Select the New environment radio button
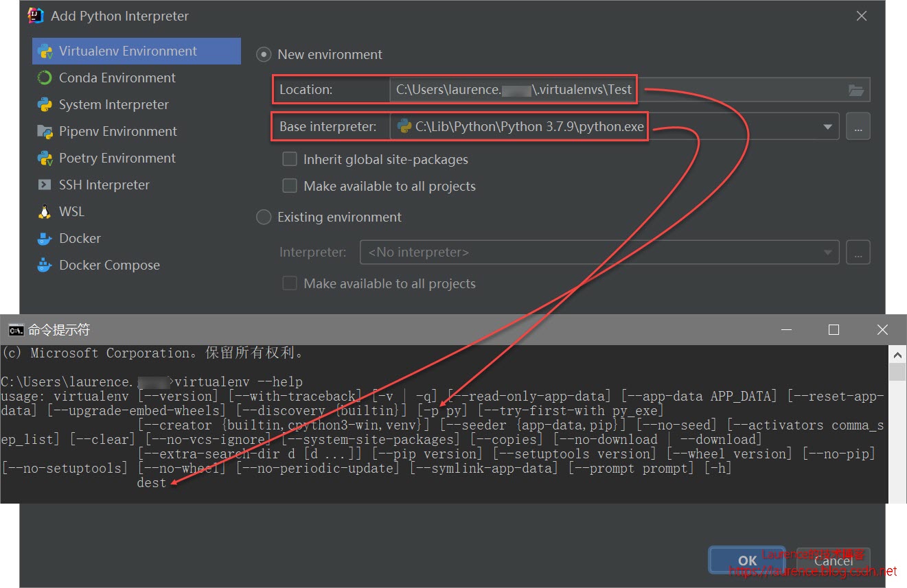This screenshot has height=588, width=907. pos(264,55)
